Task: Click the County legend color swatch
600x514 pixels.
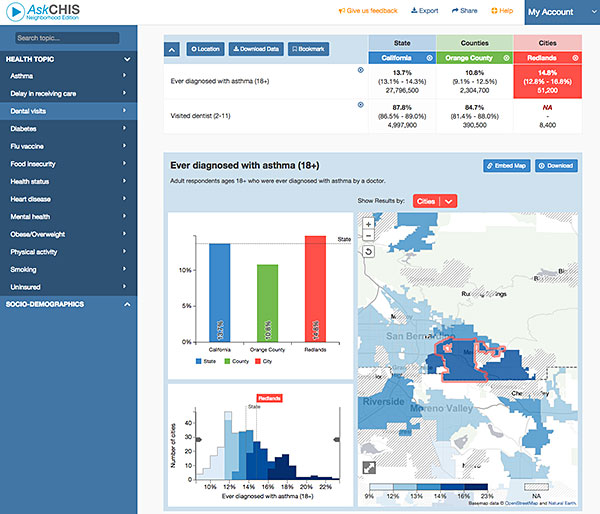Action: pyautogui.click(x=227, y=361)
